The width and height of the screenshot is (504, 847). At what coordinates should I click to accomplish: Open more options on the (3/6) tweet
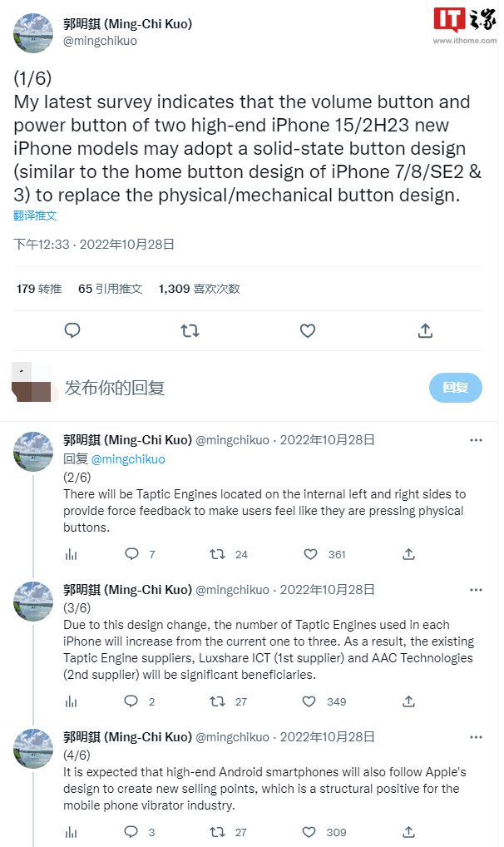(476, 590)
